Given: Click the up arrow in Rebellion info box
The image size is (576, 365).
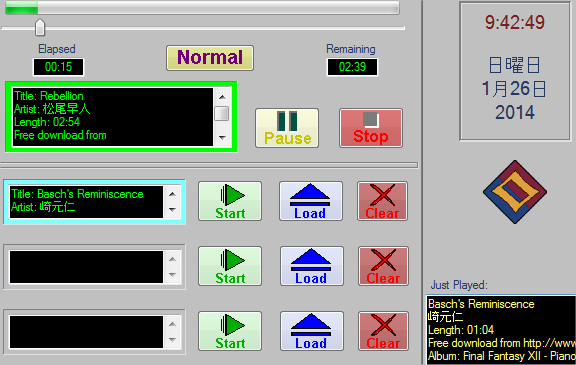Looking at the screenshot, I should click(x=222, y=97).
